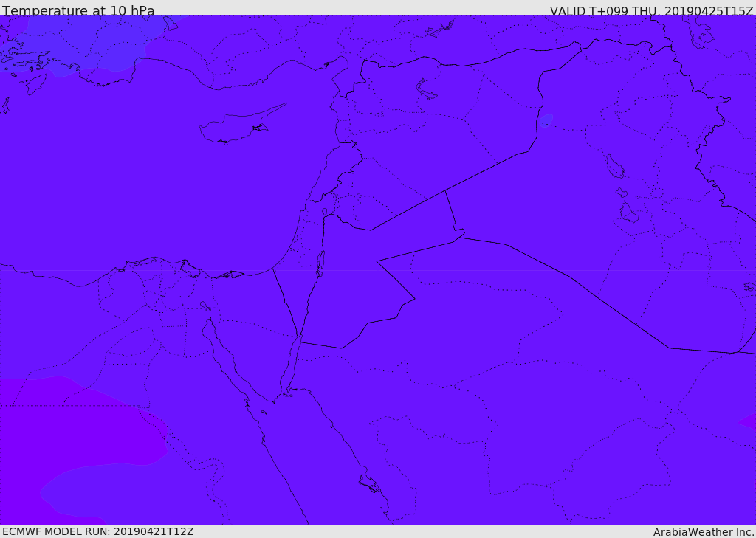
Task: Click the 'Temperature at 10 hPa' title
Action: [78, 10]
